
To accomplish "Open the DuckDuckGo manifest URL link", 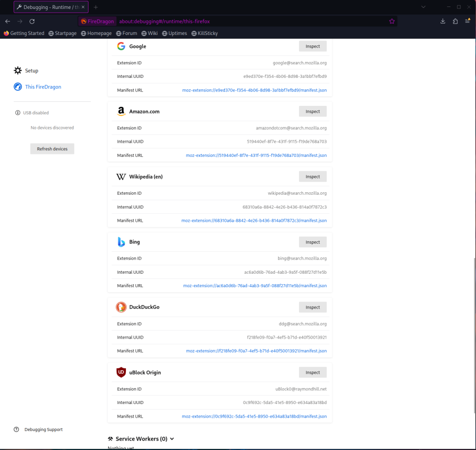I will (x=256, y=351).
